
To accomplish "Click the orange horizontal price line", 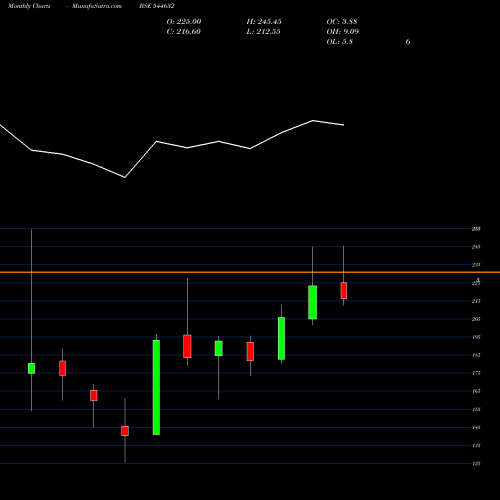I will pyautogui.click(x=250, y=272).
